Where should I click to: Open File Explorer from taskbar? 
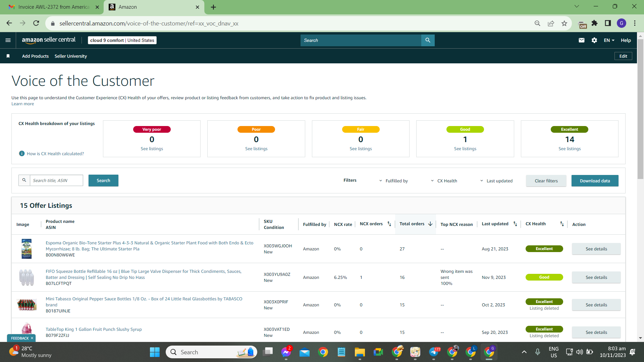click(360, 352)
